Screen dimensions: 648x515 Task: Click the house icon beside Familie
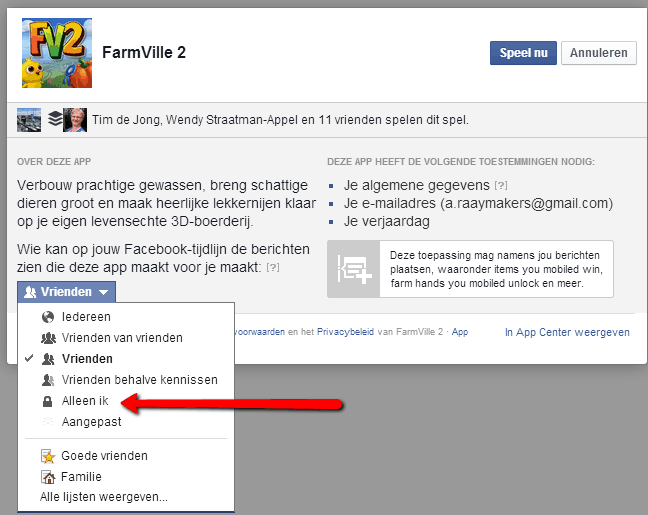(48, 477)
